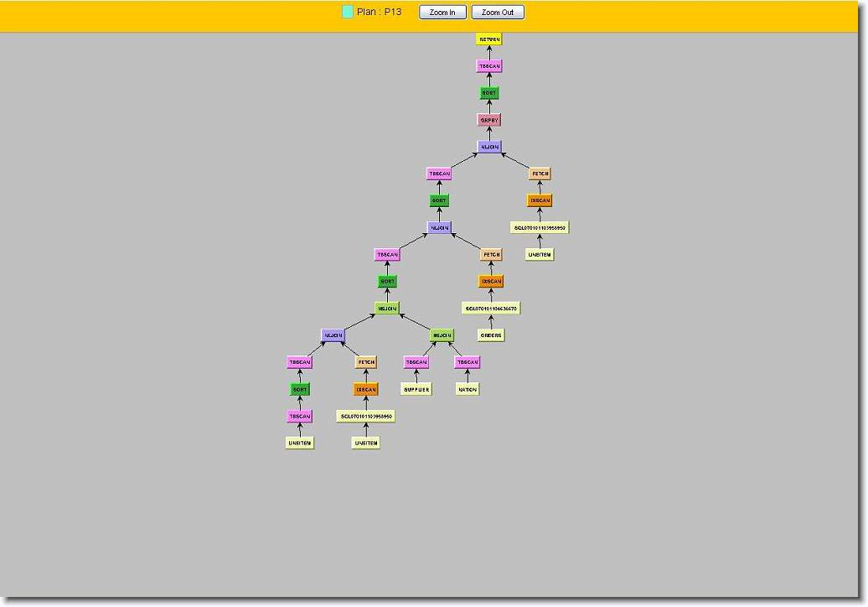Click the Plan : P13 label

[380, 12]
